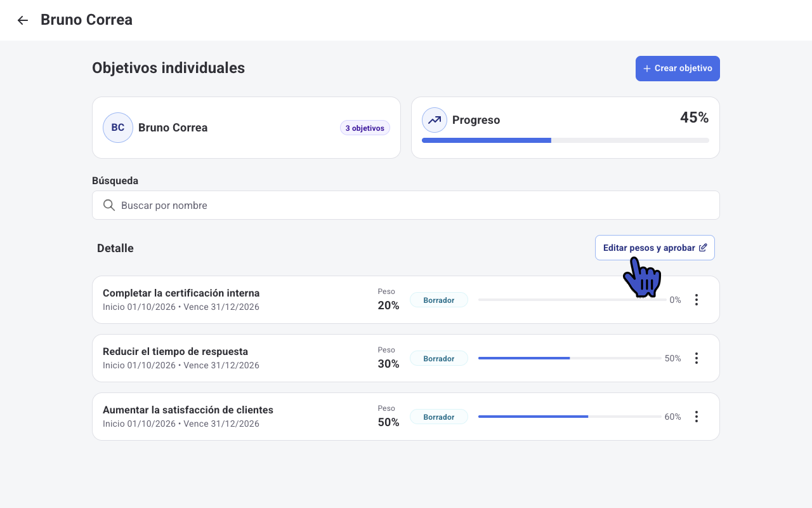Click the dates under Aumentar la satisfacción de clientes
This screenshot has width=812, height=508.
(181, 424)
